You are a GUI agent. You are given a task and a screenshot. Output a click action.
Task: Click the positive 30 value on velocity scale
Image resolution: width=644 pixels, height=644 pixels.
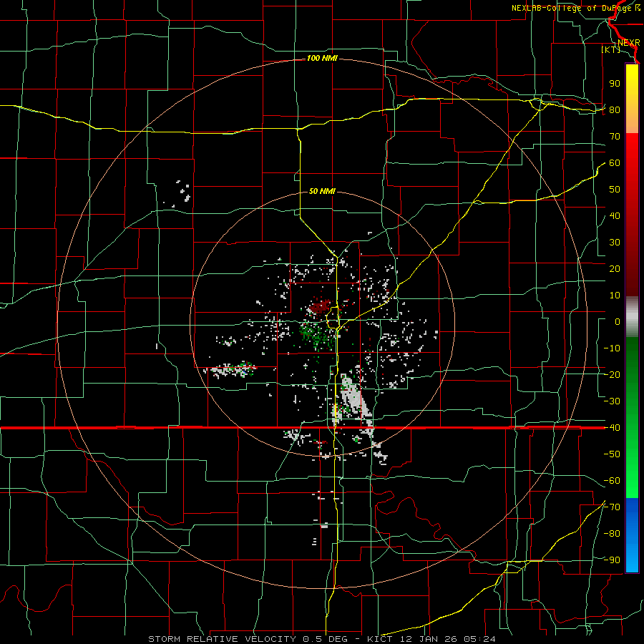[x=615, y=243]
